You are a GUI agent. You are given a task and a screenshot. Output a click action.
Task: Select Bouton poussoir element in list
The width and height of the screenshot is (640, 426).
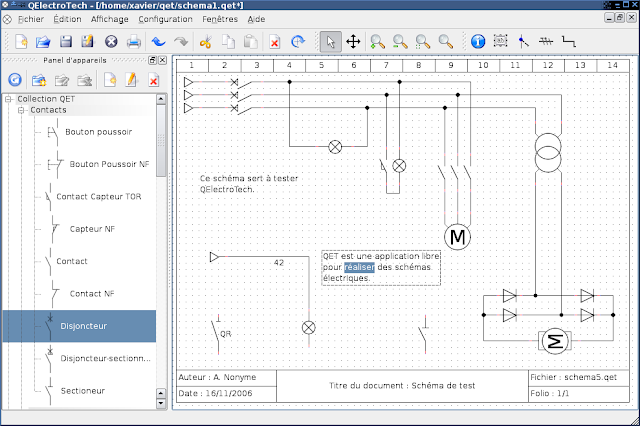point(98,131)
